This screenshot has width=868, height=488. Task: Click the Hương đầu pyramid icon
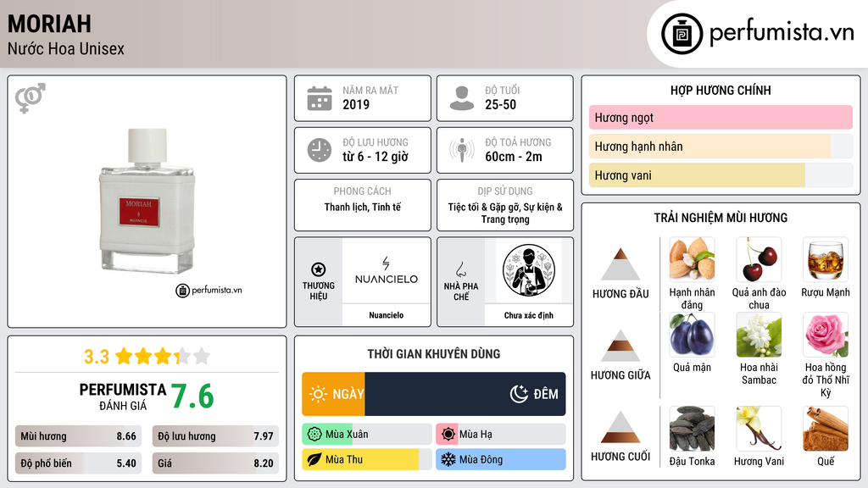click(x=620, y=264)
